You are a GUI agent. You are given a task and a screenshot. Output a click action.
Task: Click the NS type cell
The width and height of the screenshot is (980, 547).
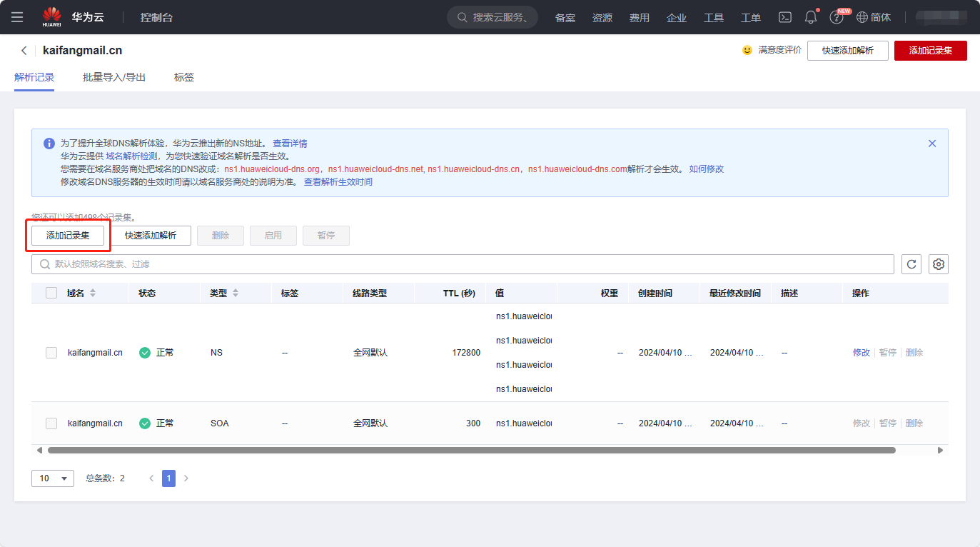pyautogui.click(x=216, y=353)
